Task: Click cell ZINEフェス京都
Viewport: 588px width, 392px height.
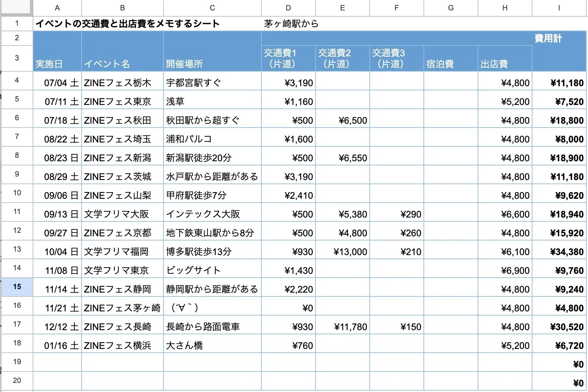Action: pyautogui.click(x=123, y=231)
